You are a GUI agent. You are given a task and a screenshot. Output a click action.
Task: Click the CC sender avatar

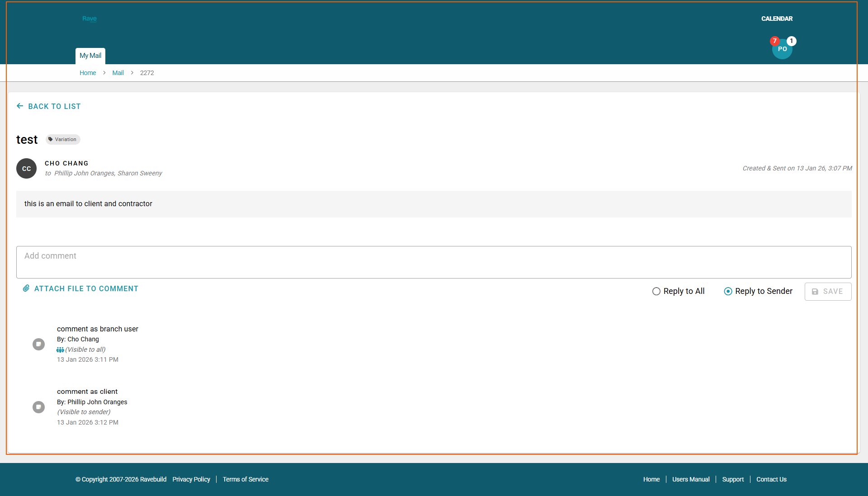click(26, 169)
